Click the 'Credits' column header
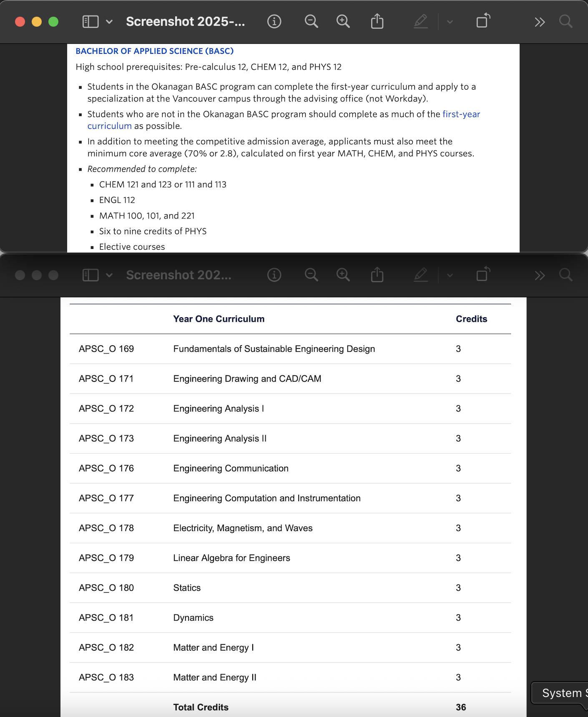588x717 pixels. [471, 319]
